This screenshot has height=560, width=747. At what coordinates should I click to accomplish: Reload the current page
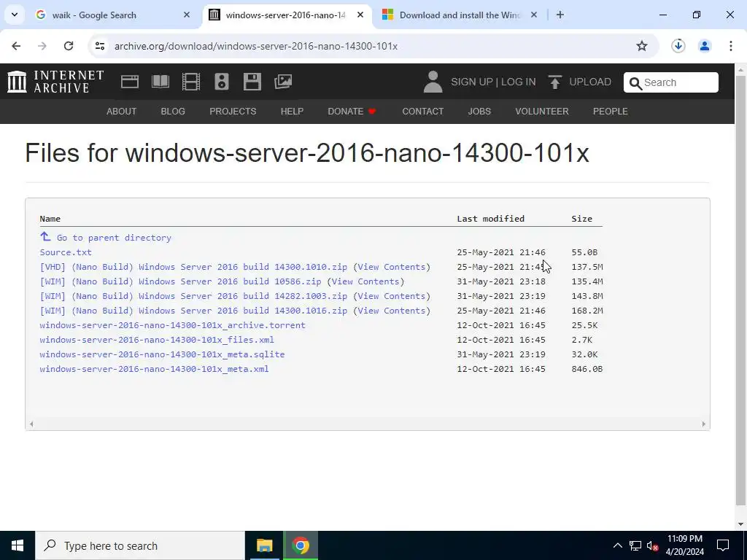[69, 46]
